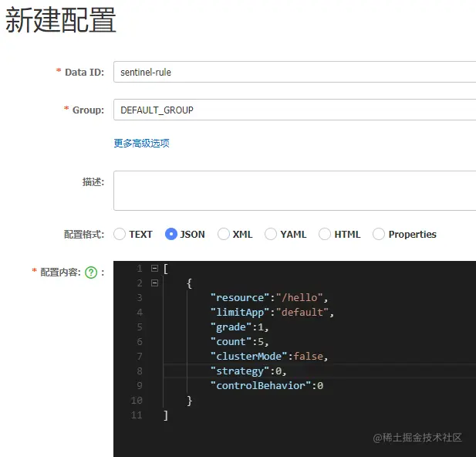Select the XML format radio button
This screenshot has height=457, width=476.
224,234
